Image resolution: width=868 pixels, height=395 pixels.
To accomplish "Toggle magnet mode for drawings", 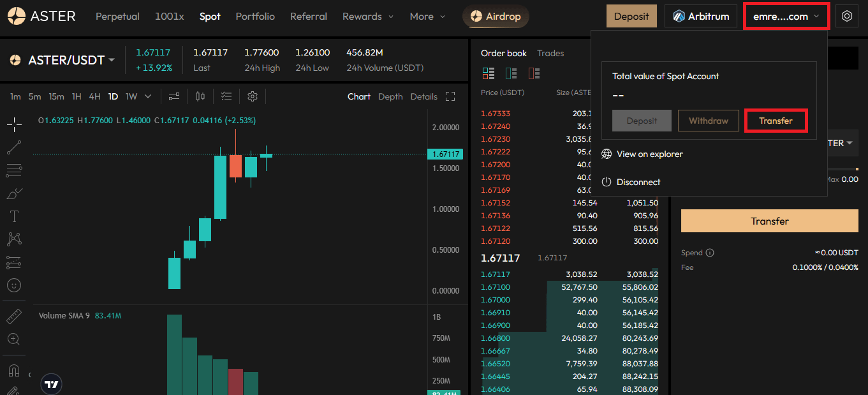I will pyautogui.click(x=14, y=370).
